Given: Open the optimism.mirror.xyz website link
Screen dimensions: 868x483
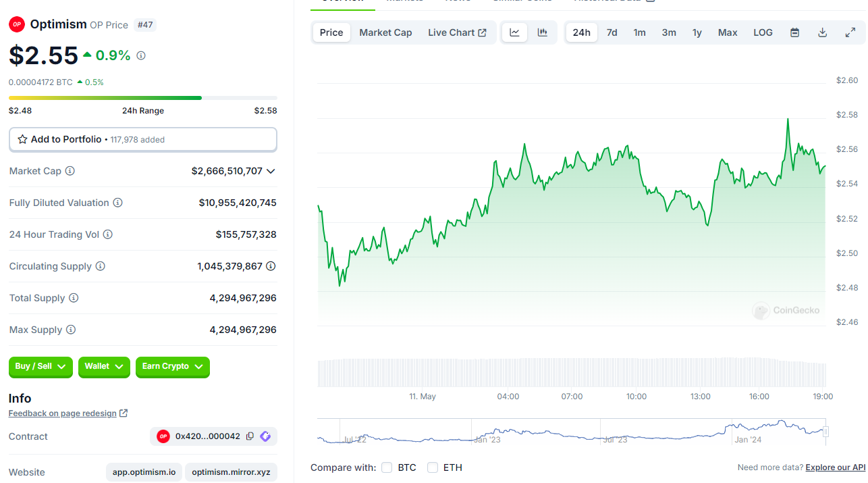Looking at the screenshot, I should [x=231, y=472].
